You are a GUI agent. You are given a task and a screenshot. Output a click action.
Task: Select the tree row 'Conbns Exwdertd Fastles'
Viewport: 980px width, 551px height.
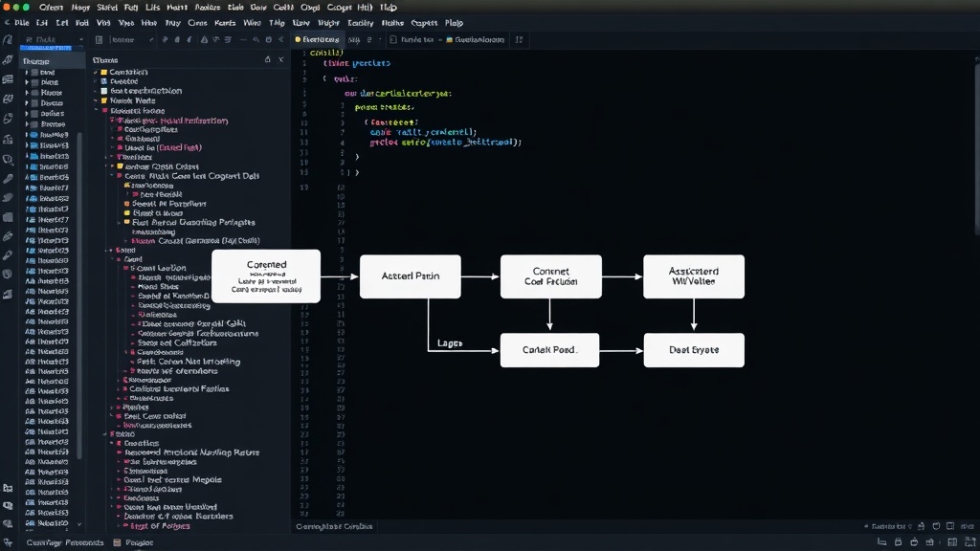coord(178,388)
